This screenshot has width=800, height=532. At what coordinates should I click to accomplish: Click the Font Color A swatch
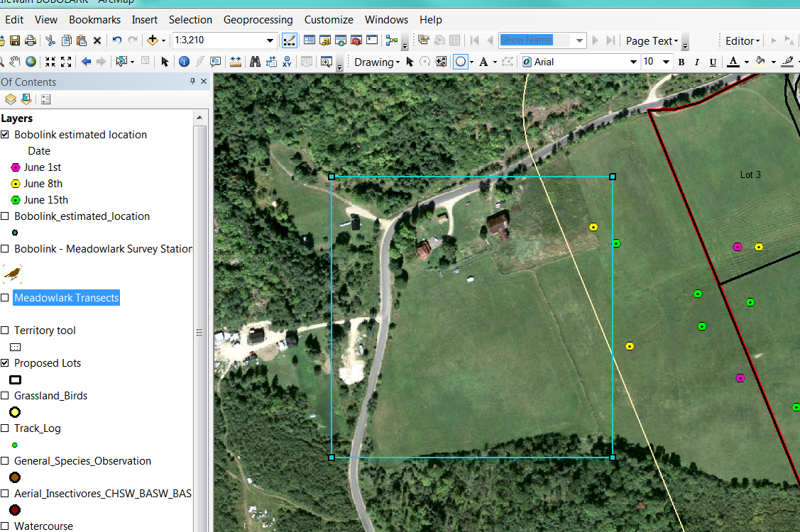733,62
